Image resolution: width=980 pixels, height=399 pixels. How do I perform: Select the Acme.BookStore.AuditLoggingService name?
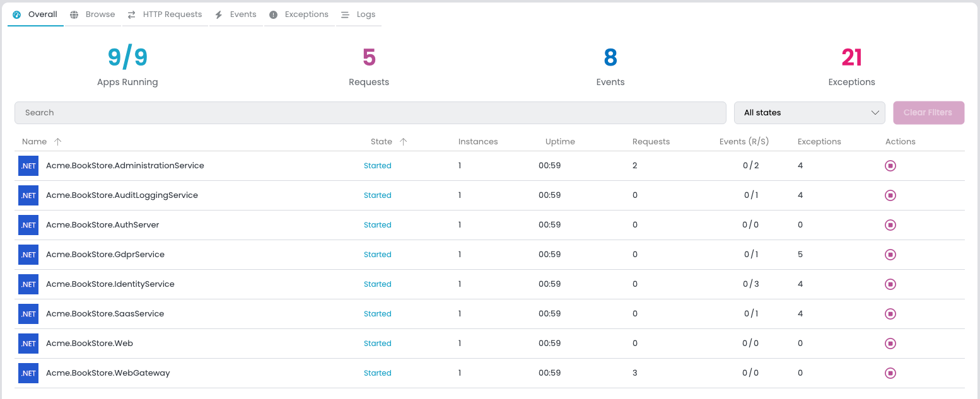pyautogui.click(x=122, y=195)
